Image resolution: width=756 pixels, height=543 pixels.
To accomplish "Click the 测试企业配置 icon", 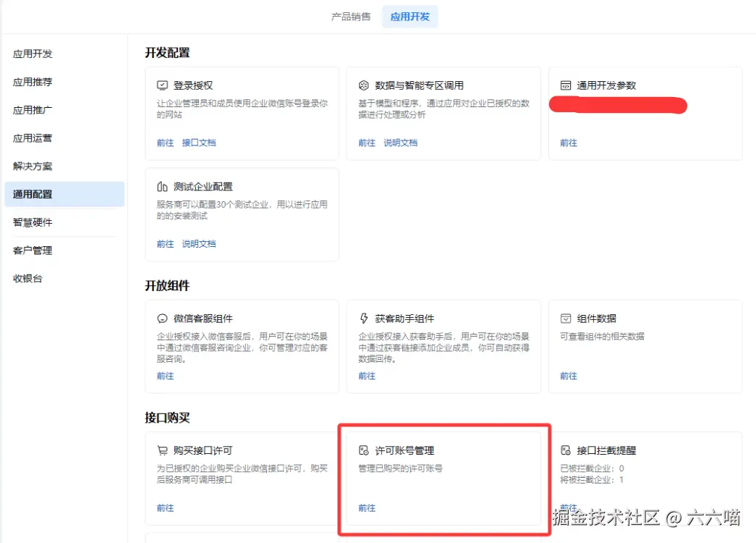I will tap(162, 186).
